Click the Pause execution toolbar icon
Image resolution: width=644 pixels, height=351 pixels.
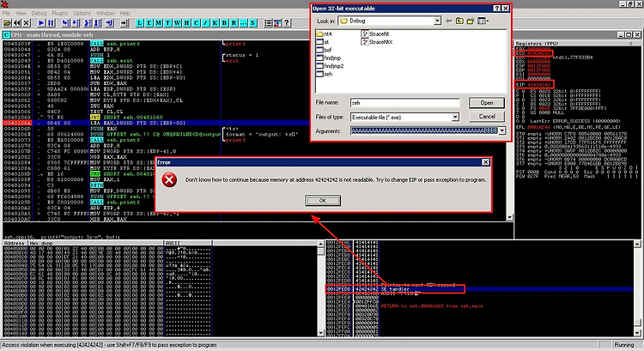click(51, 23)
